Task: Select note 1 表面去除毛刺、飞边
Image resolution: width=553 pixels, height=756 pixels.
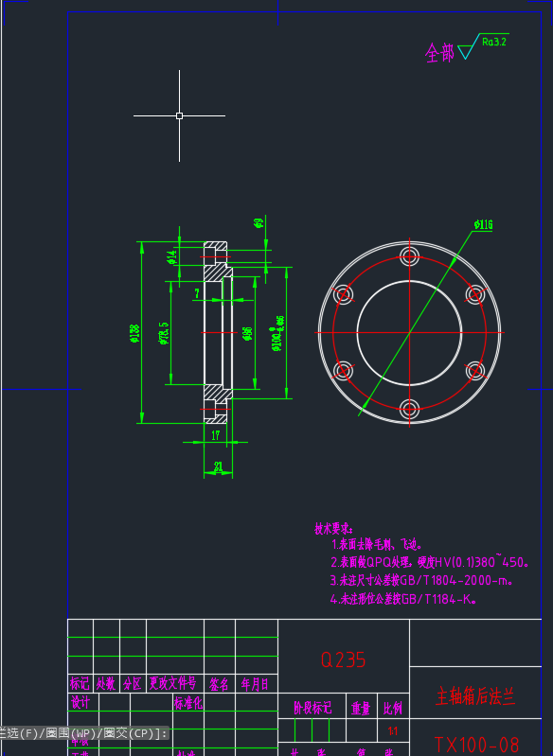Action: [377, 545]
